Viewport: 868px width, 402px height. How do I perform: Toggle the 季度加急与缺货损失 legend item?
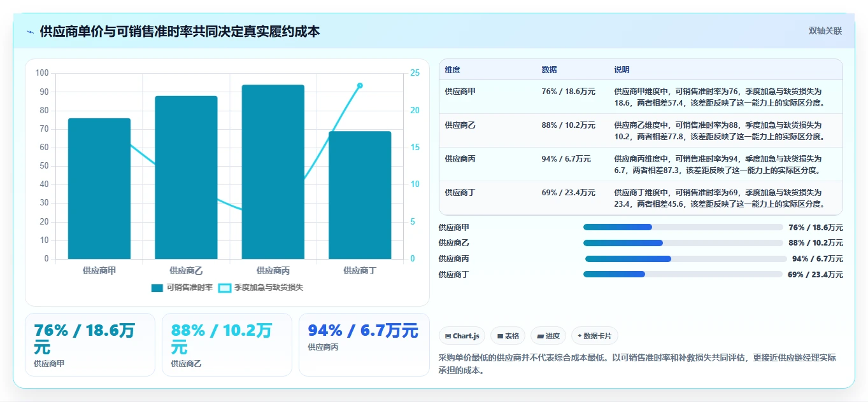(260, 288)
